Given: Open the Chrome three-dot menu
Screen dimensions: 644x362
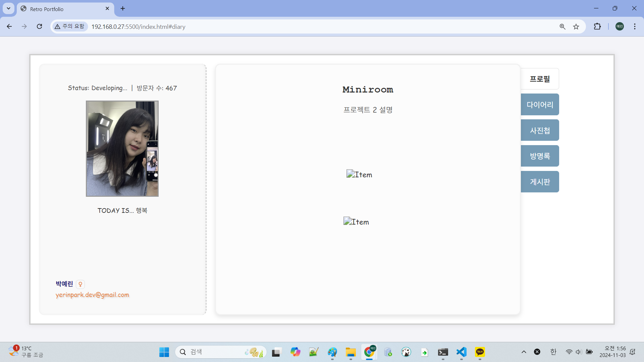Looking at the screenshot, I should coord(635,26).
